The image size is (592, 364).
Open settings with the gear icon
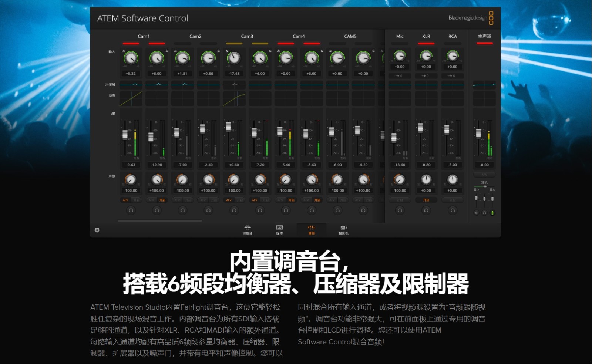[x=97, y=230]
